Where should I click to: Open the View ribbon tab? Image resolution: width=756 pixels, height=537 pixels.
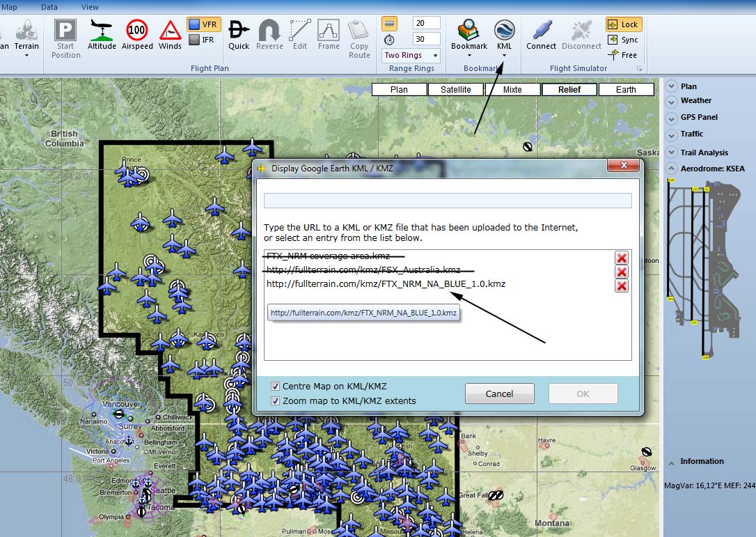pos(90,7)
